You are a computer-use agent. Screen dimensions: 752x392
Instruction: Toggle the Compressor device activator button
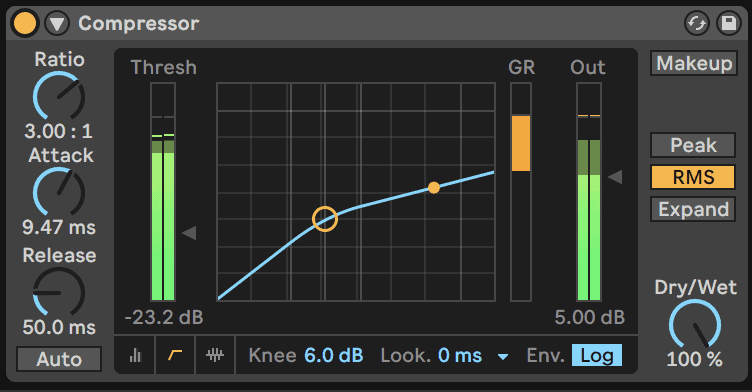(25, 23)
